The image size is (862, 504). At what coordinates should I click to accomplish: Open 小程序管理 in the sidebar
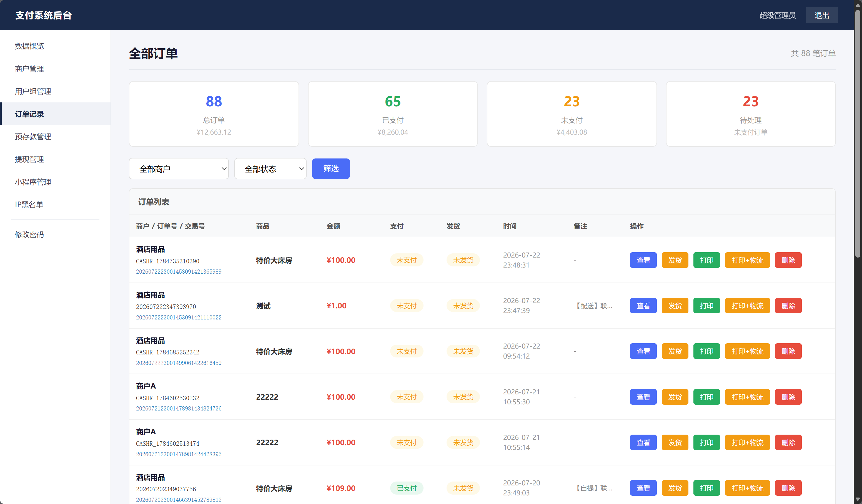(33, 182)
